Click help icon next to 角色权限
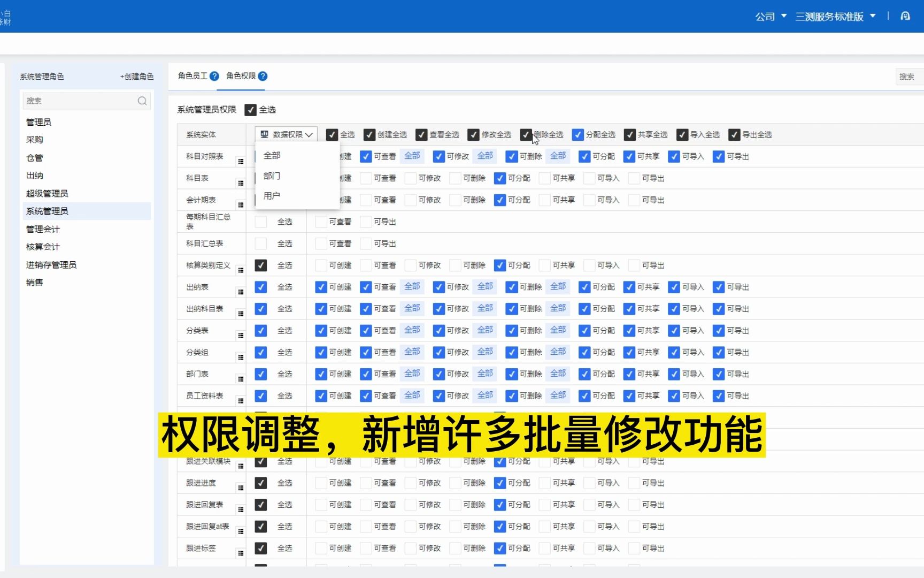The width and height of the screenshot is (924, 578). 263,76
